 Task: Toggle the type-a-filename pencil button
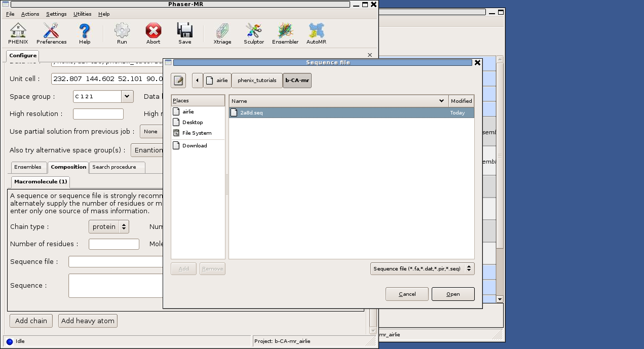[x=178, y=81]
